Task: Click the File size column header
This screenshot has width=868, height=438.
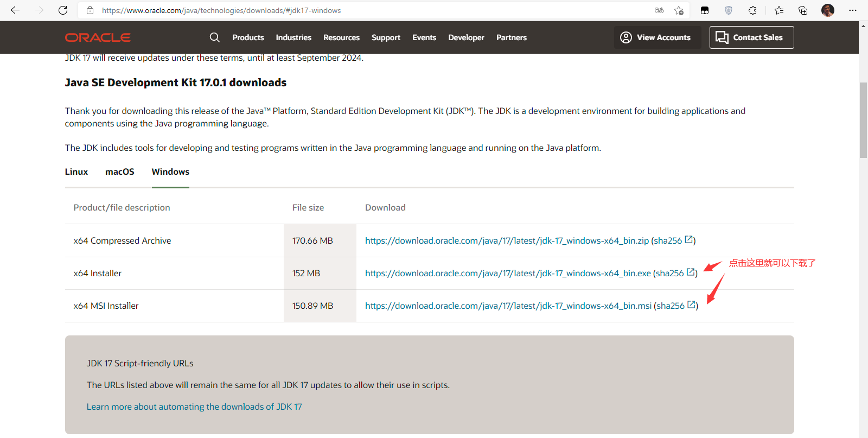Action: [308, 207]
